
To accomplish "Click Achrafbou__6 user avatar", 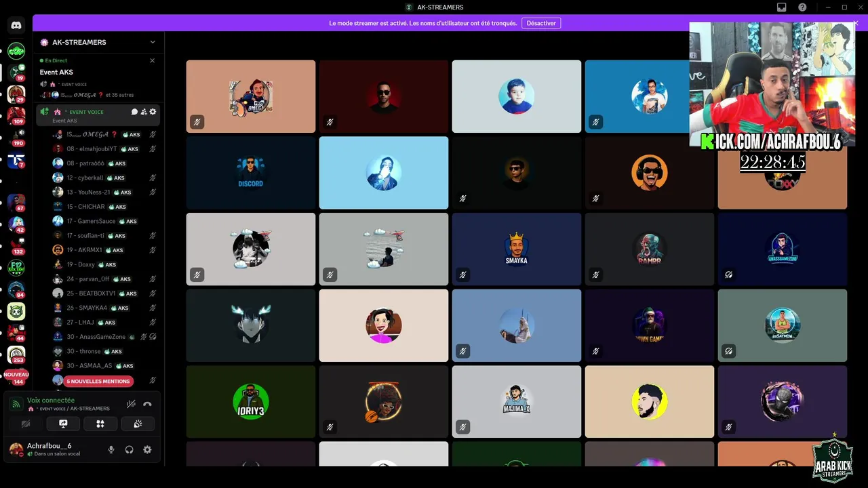I will [x=16, y=449].
